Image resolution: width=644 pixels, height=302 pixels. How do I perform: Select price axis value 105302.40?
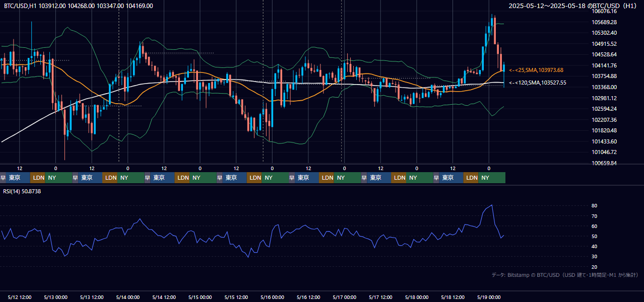click(605, 33)
